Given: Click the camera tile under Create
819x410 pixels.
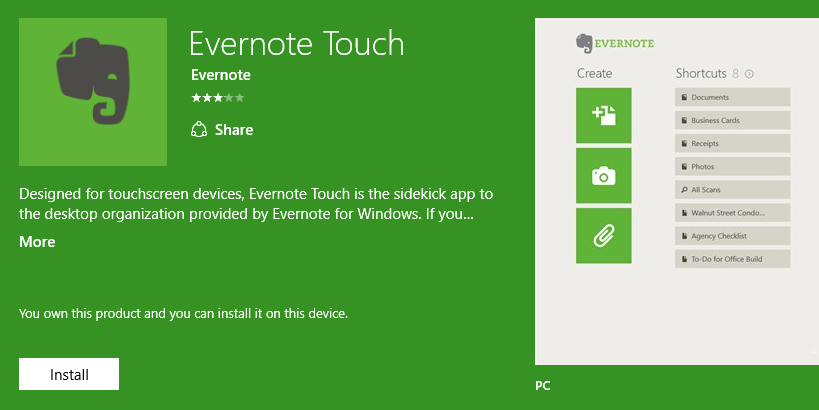Looking at the screenshot, I should (x=603, y=175).
